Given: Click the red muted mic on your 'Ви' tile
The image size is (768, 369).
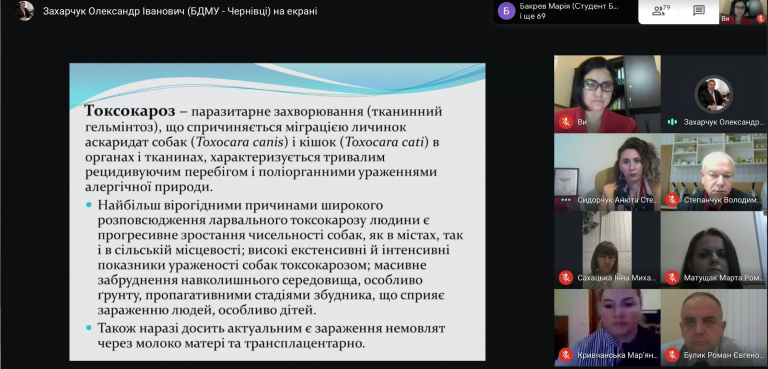Looking at the screenshot, I should (566, 122).
